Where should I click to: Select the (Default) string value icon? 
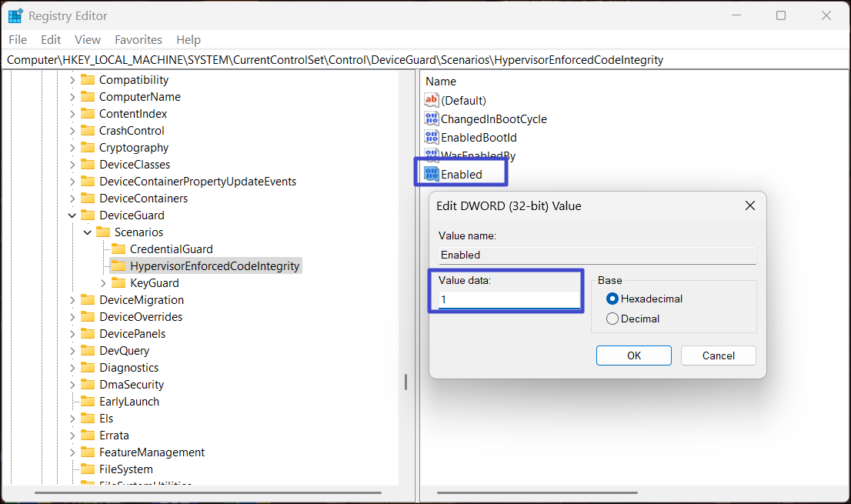pyautogui.click(x=432, y=100)
